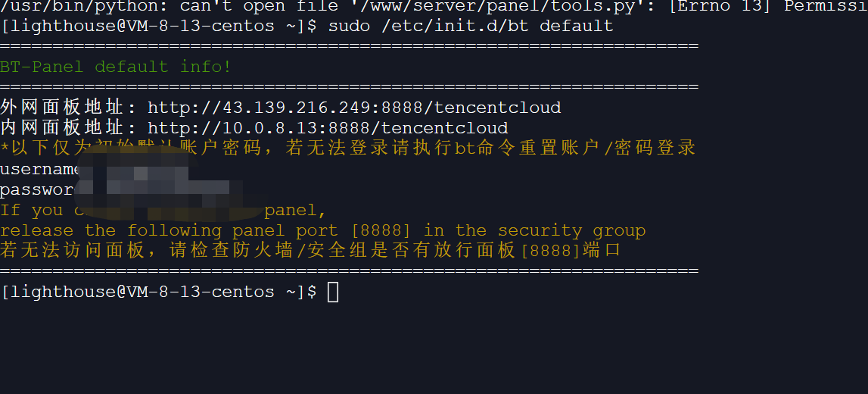Click the "If you" text on the orange line

pyautogui.click(x=32, y=210)
